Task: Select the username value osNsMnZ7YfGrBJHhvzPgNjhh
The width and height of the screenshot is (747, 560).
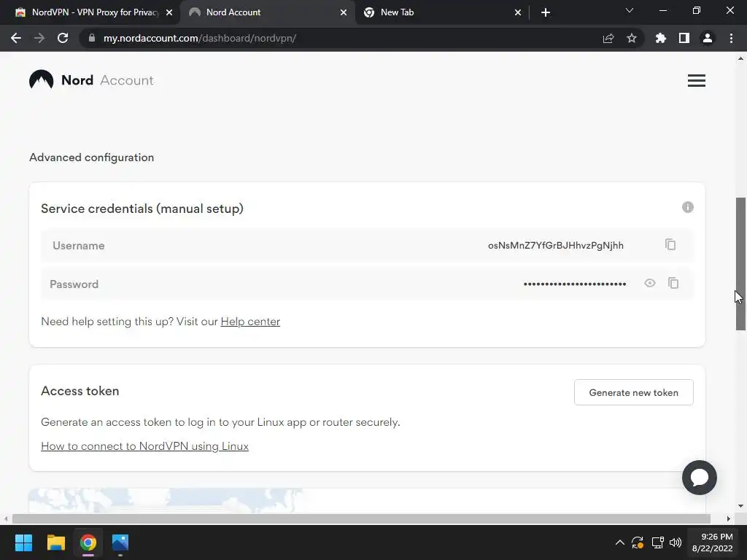Action: point(555,245)
